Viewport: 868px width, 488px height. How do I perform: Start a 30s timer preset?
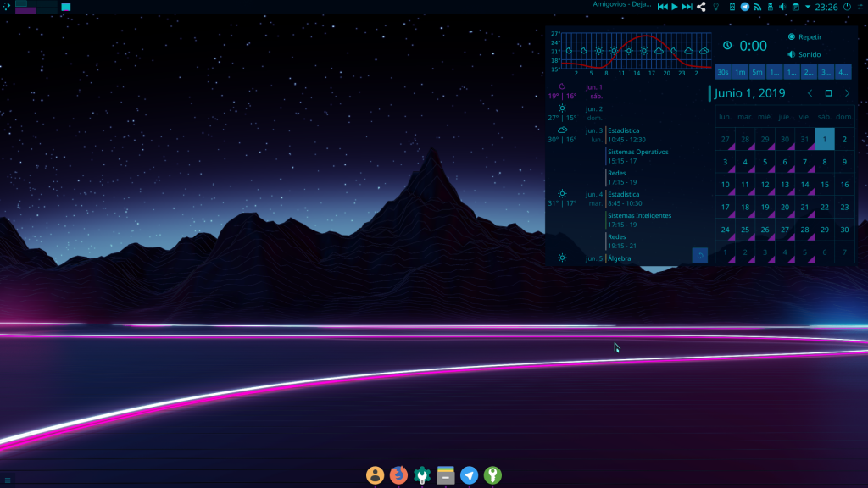pyautogui.click(x=723, y=72)
